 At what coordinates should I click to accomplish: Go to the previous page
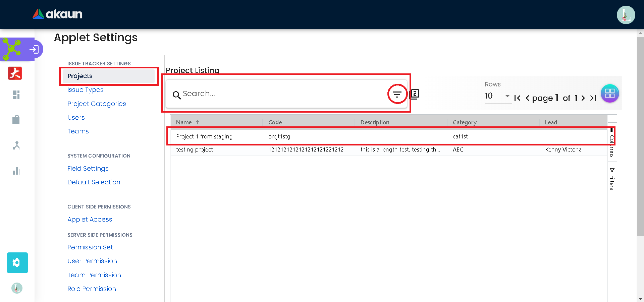click(x=527, y=98)
